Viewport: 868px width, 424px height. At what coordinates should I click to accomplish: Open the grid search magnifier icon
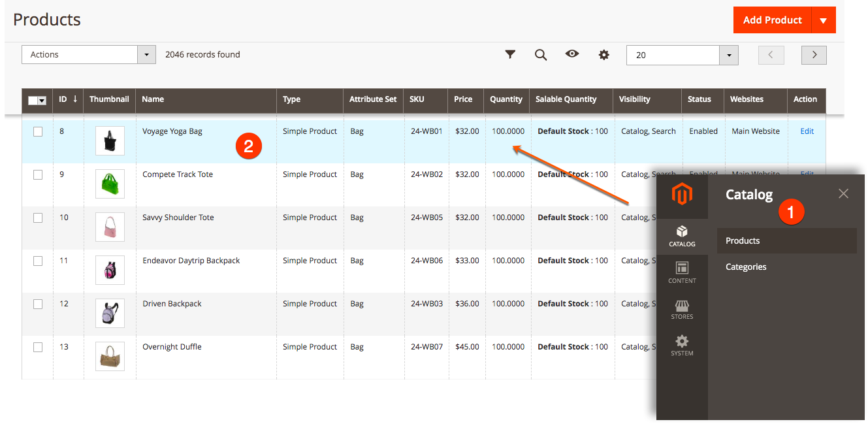click(x=541, y=55)
